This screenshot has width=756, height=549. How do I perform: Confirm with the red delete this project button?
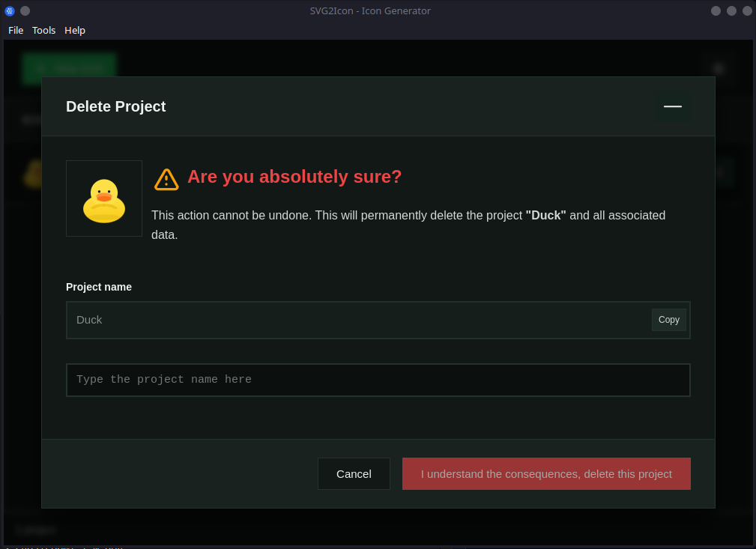pos(546,473)
